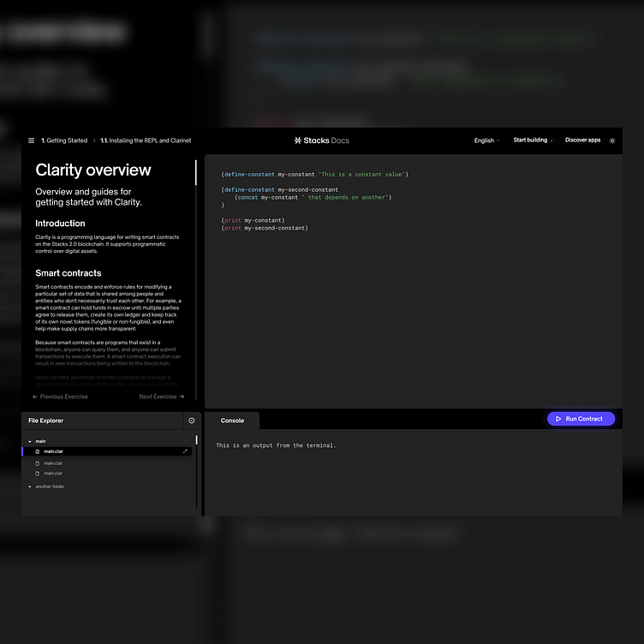
Task: Click the File Explorer circular header icon
Action: [x=191, y=420]
